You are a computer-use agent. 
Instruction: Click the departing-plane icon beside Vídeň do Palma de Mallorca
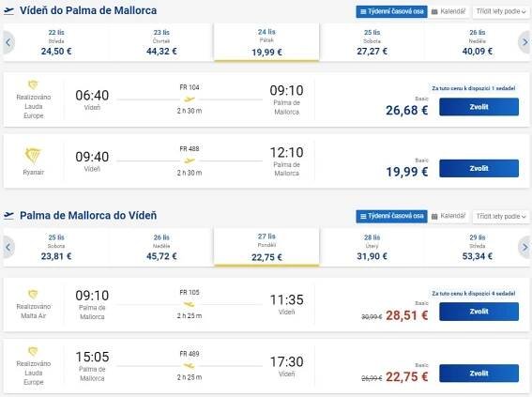8,11
